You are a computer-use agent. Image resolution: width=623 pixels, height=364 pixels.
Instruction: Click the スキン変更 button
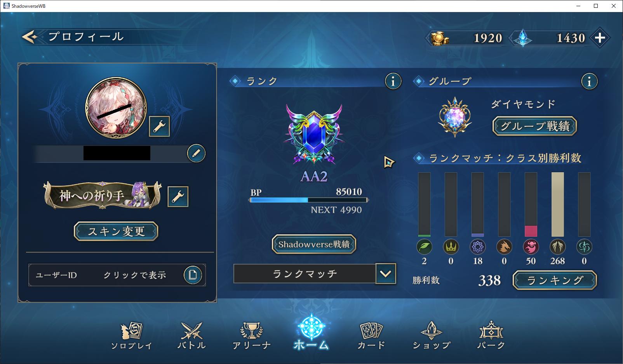pyautogui.click(x=116, y=231)
